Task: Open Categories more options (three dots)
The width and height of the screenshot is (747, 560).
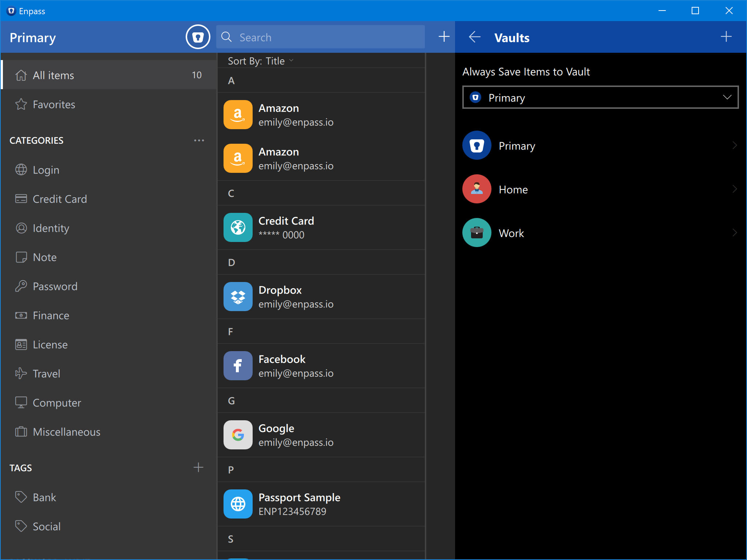Action: [199, 140]
